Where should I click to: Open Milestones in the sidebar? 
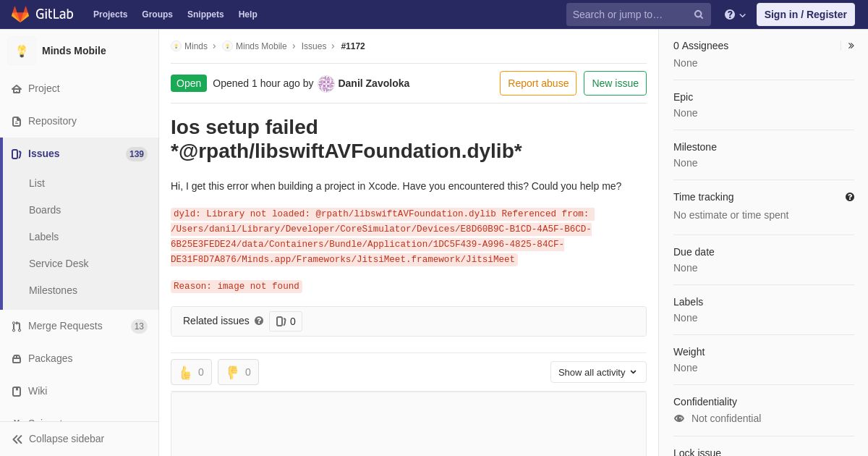(53, 290)
